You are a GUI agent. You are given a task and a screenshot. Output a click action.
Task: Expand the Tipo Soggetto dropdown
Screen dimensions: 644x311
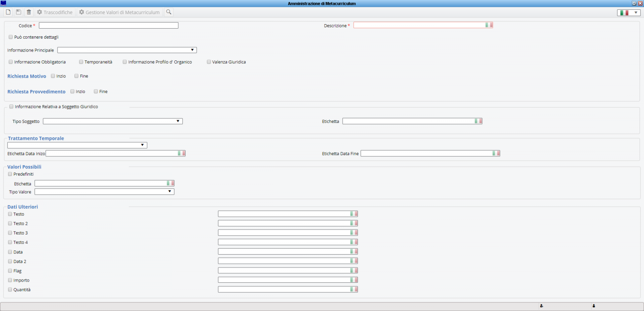pyautogui.click(x=113, y=121)
